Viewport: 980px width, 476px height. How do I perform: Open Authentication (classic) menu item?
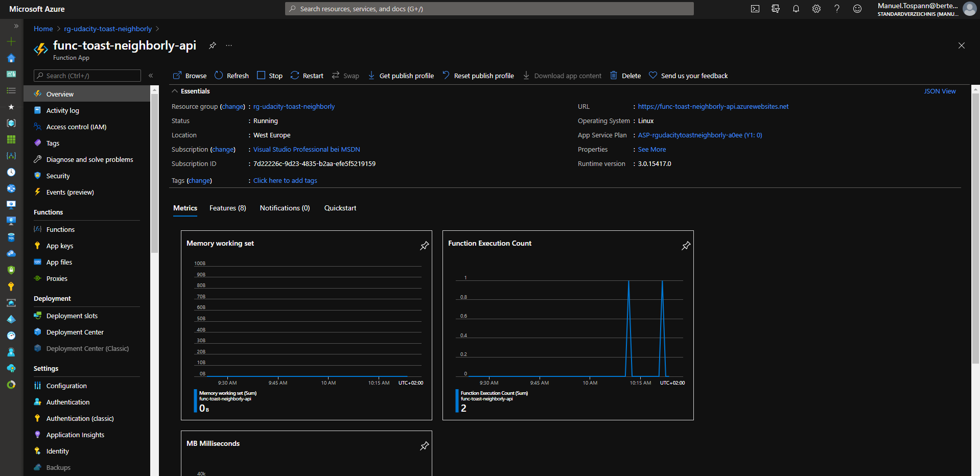pos(87,418)
